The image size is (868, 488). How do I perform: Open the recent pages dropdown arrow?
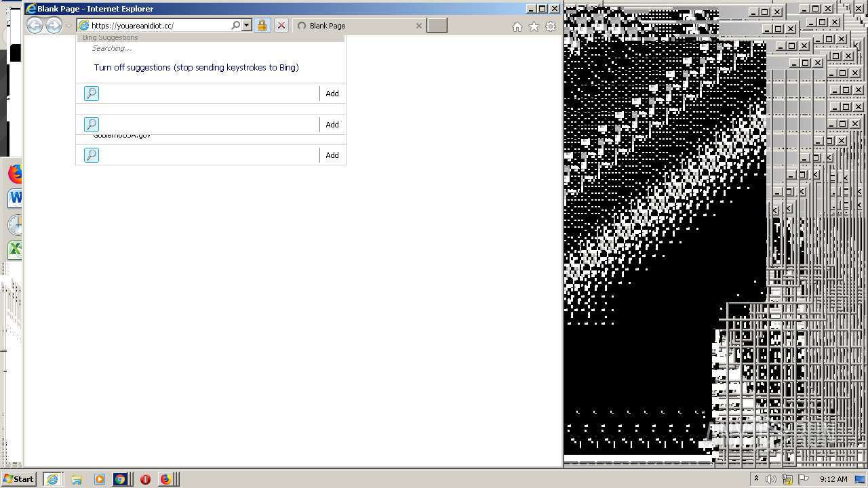(68, 26)
